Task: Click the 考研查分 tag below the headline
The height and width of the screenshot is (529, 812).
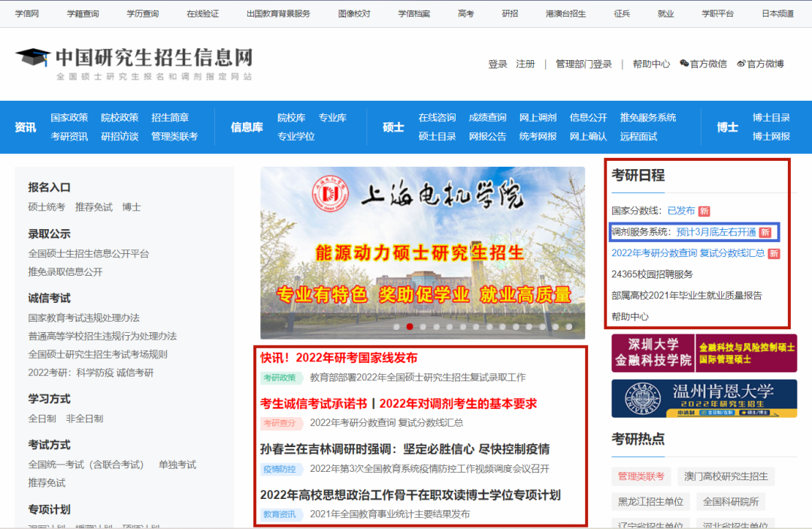Action: click(281, 423)
